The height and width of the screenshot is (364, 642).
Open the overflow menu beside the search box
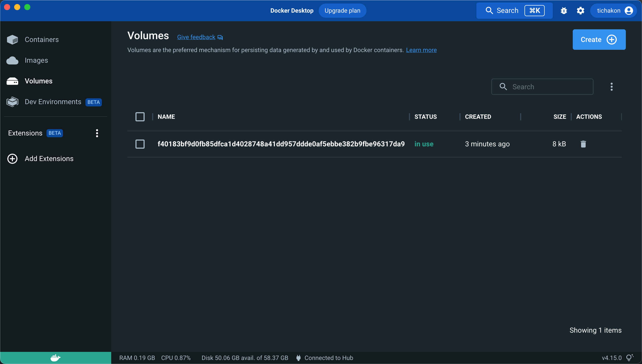(x=612, y=87)
